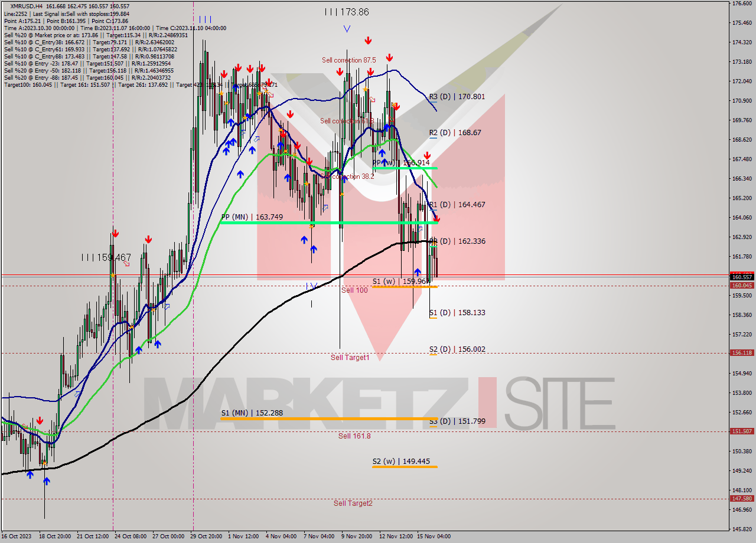This screenshot has width=756, height=543.
Task: Select the R3 (D) | 170.801 pivot label
Action: 457,96
